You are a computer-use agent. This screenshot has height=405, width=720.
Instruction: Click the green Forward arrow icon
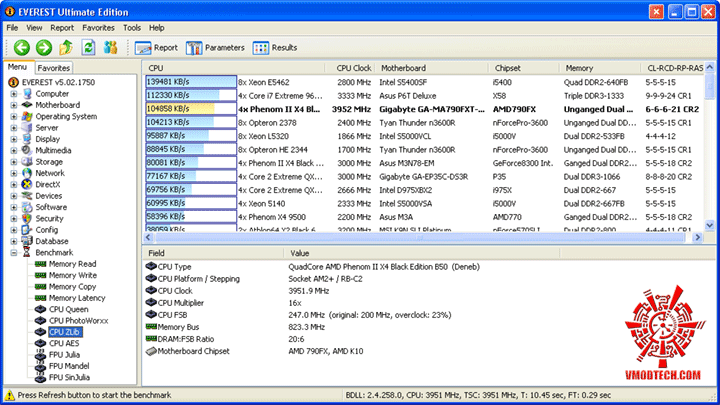[44, 48]
